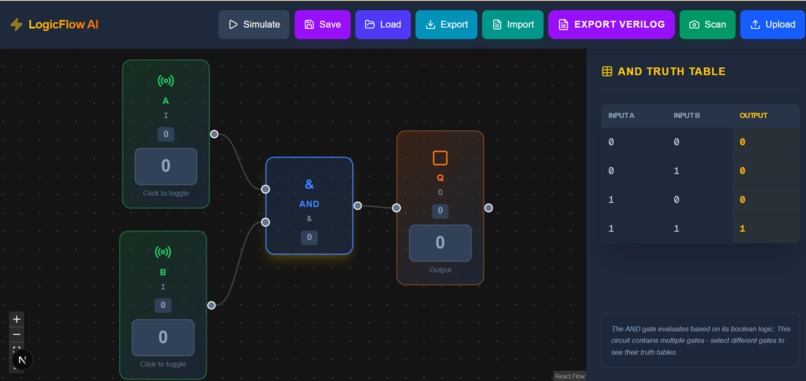Click the AND gate description text

[x=701, y=340]
